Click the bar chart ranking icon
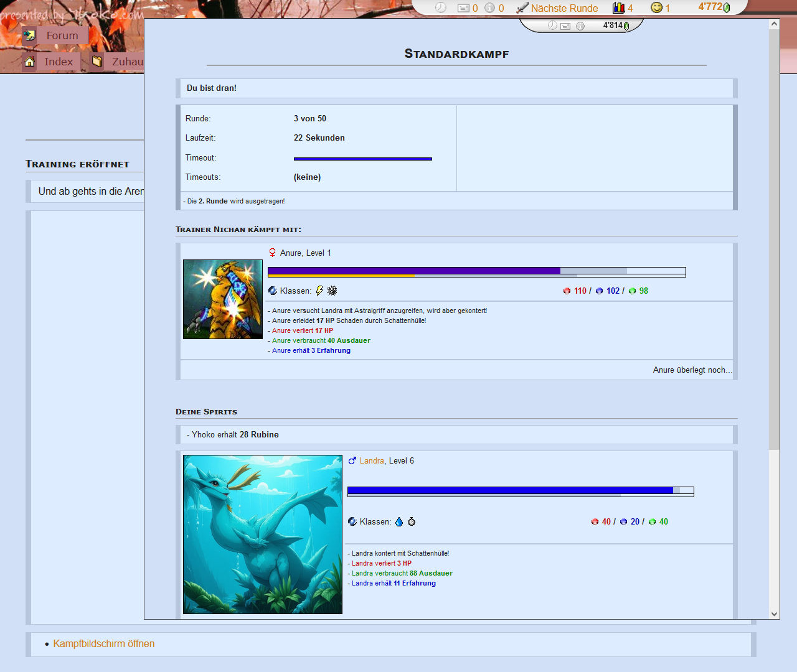The width and height of the screenshot is (797, 672). [x=618, y=7]
